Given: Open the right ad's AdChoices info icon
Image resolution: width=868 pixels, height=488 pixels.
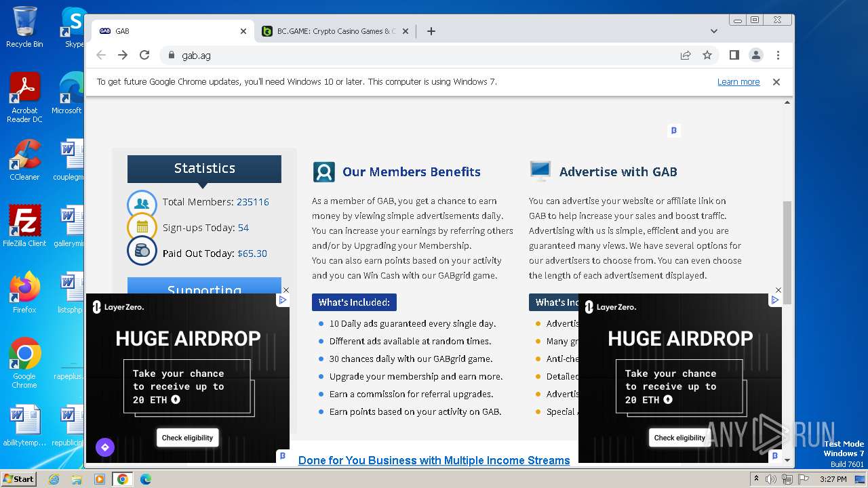Looking at the screenshot, I should pyautogui.click(x=775, y=300).
